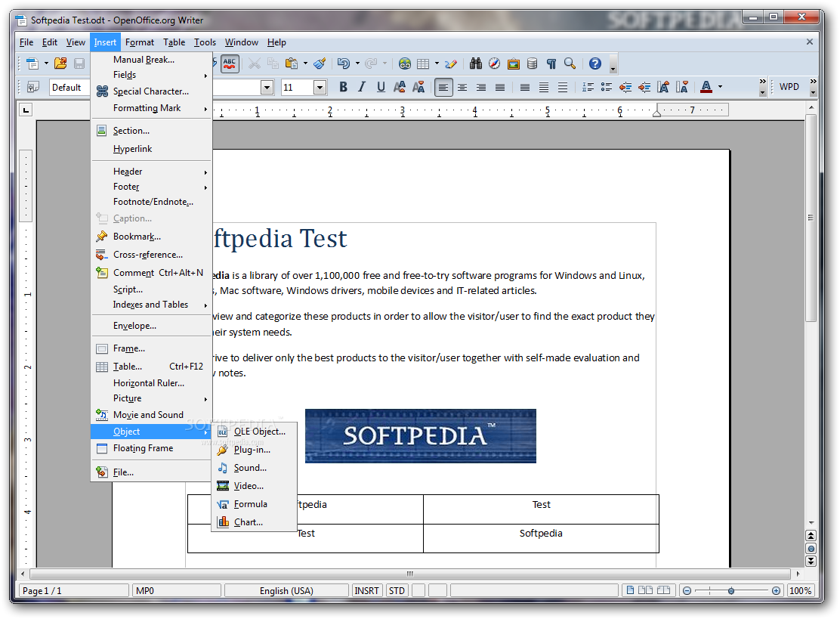Select Formula in Object submenu

[254, 504]
